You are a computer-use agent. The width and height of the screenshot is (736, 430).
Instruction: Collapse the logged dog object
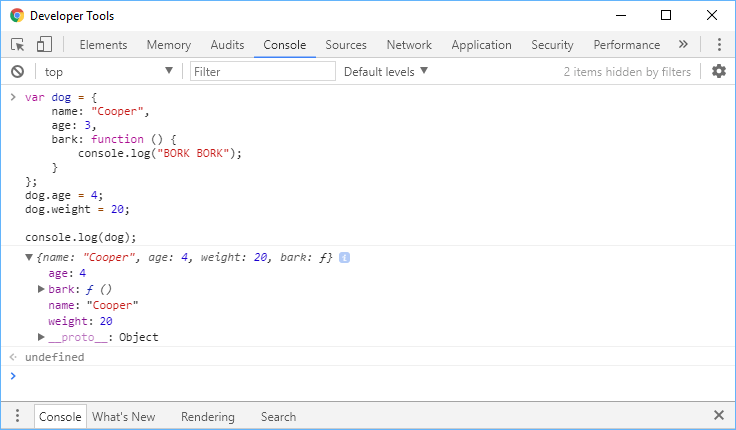click(x=29, y=257)
